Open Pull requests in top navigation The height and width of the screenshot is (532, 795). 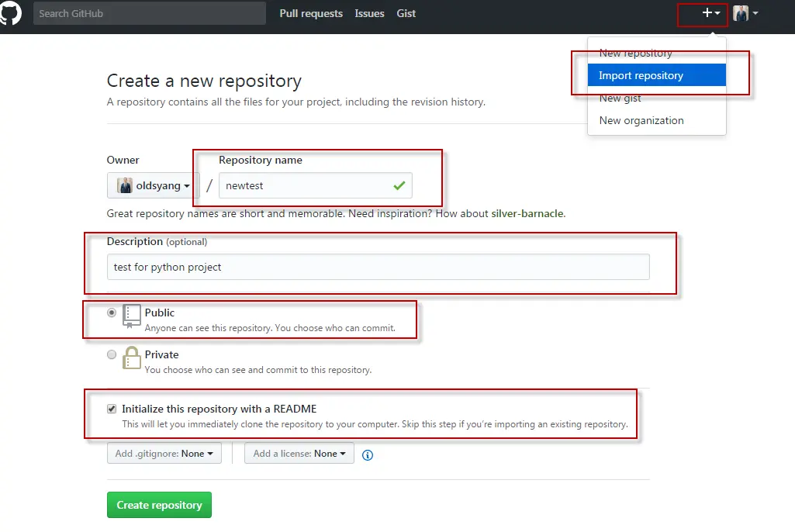pos(311,14)
